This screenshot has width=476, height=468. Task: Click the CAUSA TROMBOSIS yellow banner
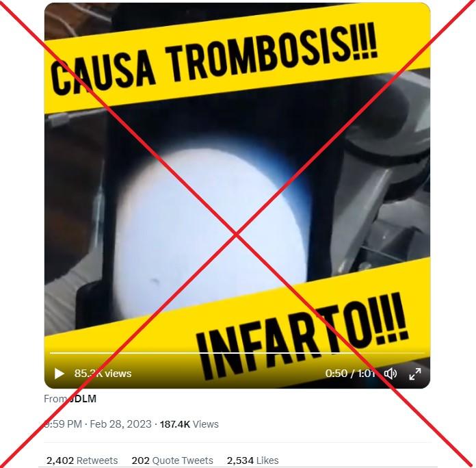pos(214,60)
